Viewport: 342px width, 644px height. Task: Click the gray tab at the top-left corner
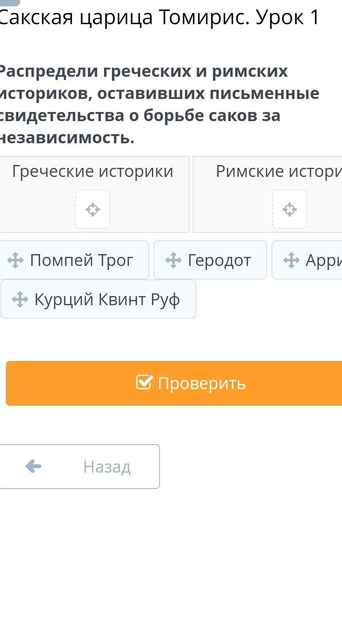pyautogui.click(x=9, y=2)
